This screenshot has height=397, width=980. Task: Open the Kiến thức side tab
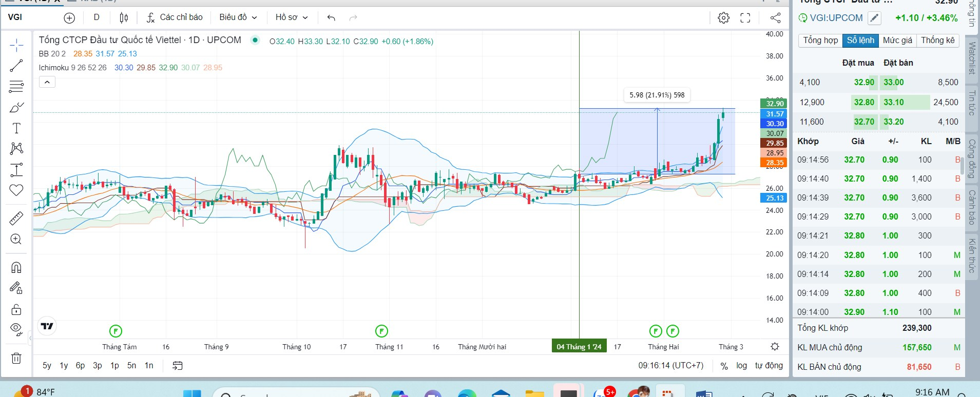pos(972,255)
